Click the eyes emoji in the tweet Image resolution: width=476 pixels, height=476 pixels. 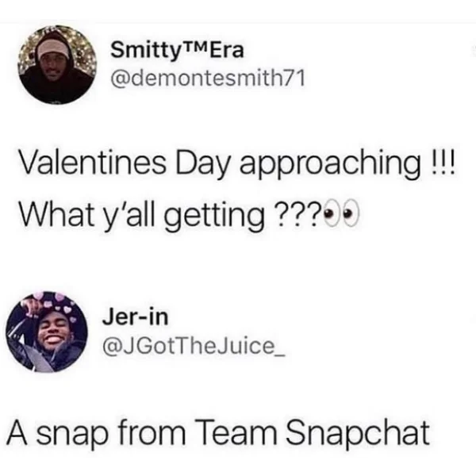coord(341,215)
